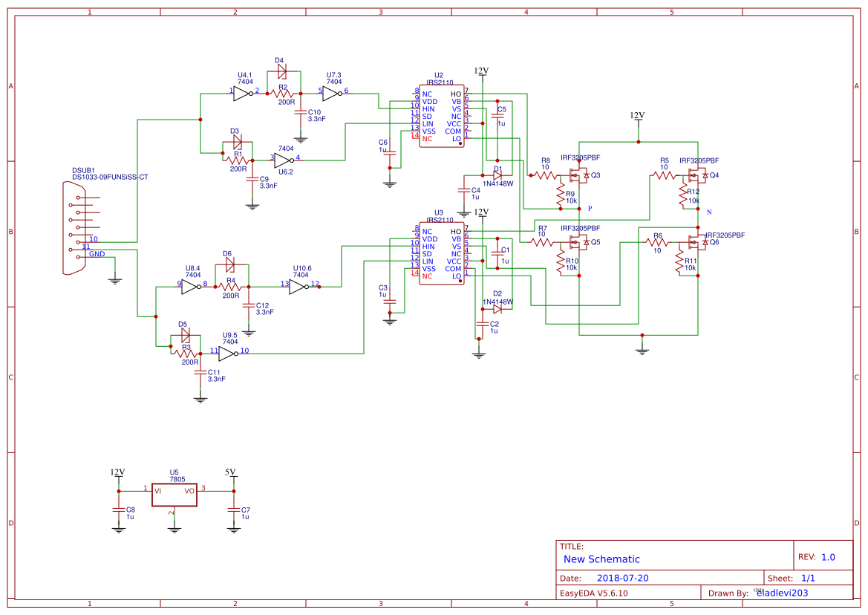Select the DSUB1 connector symbol

74,230
